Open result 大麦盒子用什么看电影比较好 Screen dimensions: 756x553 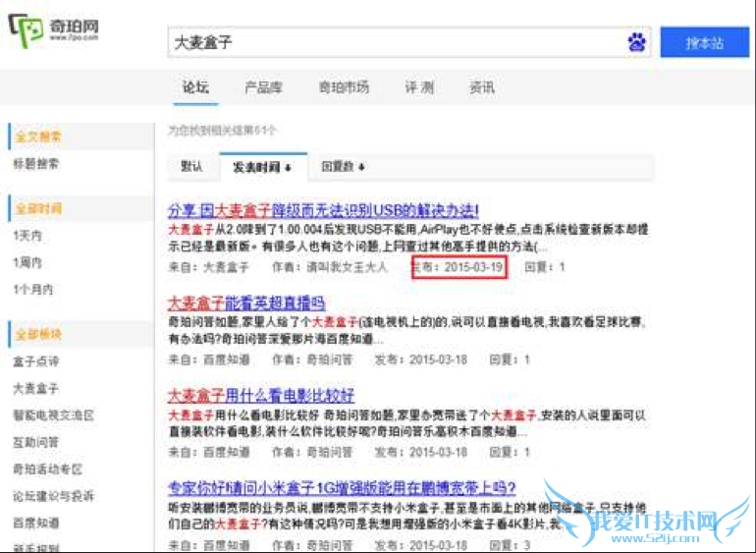click(x=261, y=396)
